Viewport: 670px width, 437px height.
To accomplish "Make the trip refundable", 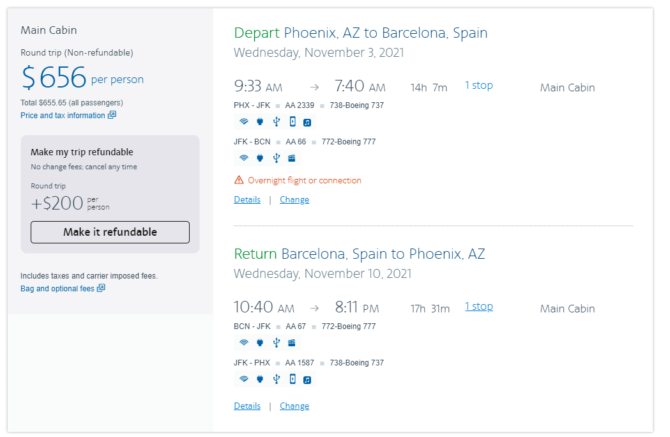I will click(x=110, y=232).
